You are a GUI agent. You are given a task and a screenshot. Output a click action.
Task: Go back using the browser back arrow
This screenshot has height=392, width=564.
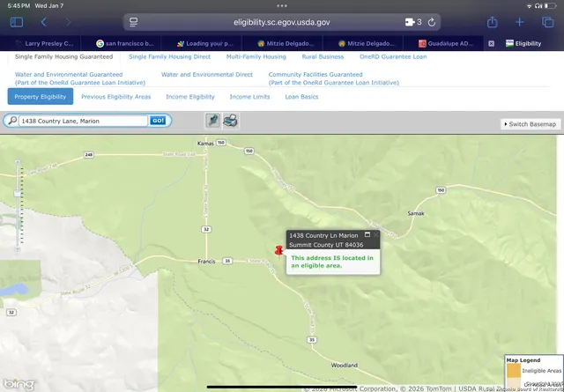44,22
